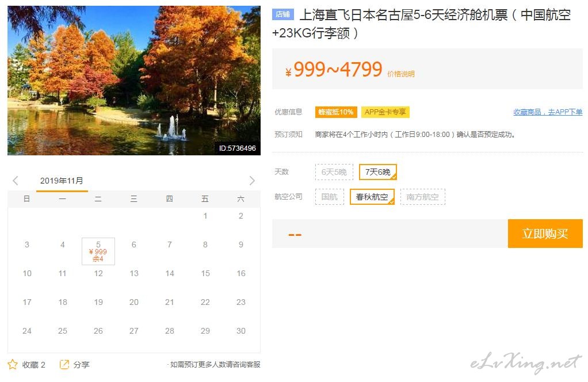Select November 5 priced ¥999
This screenshot has width=588, height=382.
(x=98, y=251)
